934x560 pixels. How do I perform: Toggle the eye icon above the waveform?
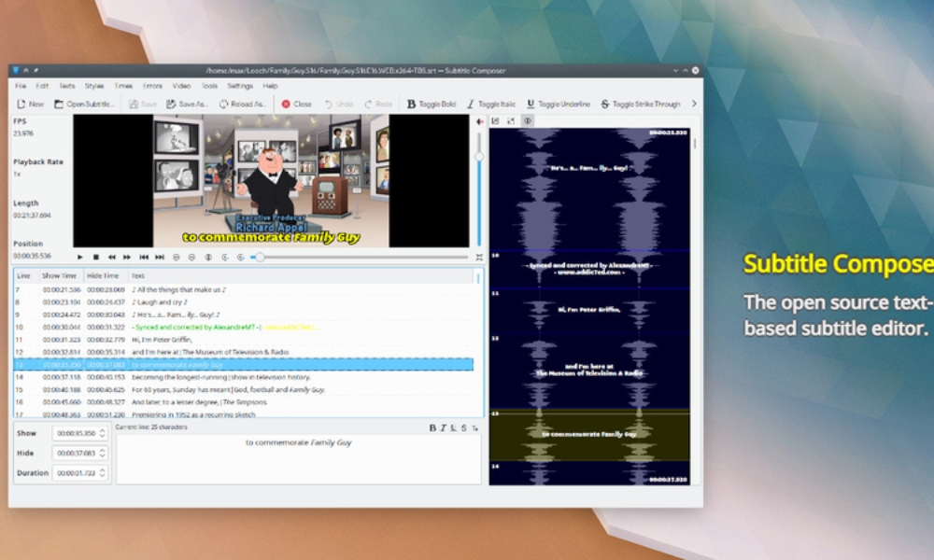click(528, 120)
